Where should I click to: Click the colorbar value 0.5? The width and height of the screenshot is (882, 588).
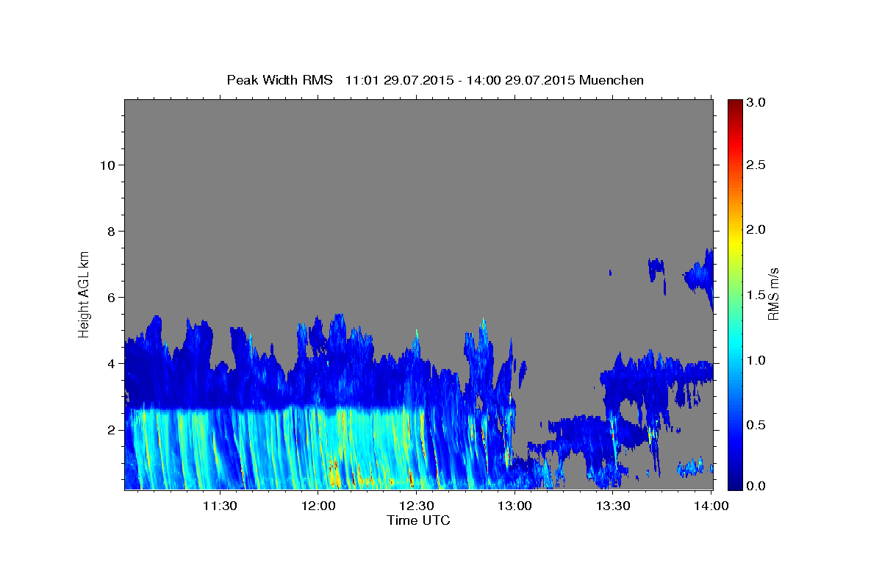click(x=756, y=425)
